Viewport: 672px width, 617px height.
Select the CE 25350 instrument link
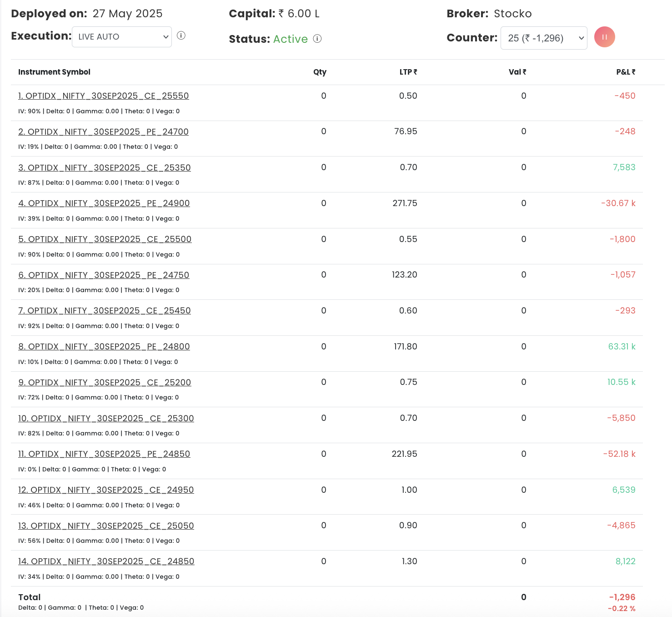(104, 168)
